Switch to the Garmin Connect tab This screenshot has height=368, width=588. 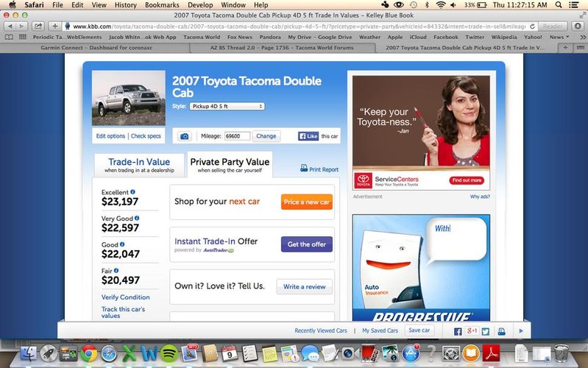[x=96, y=48]
